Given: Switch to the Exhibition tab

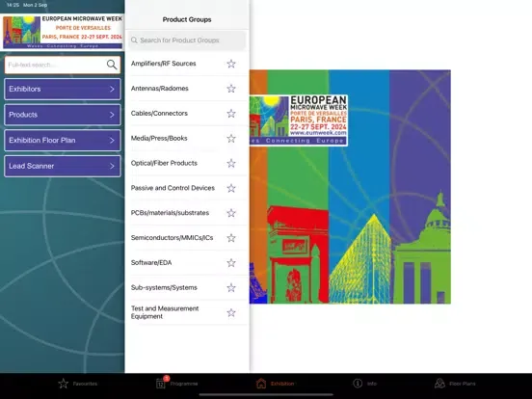Looking at the screenshot, I should click(x=275, y=384).
